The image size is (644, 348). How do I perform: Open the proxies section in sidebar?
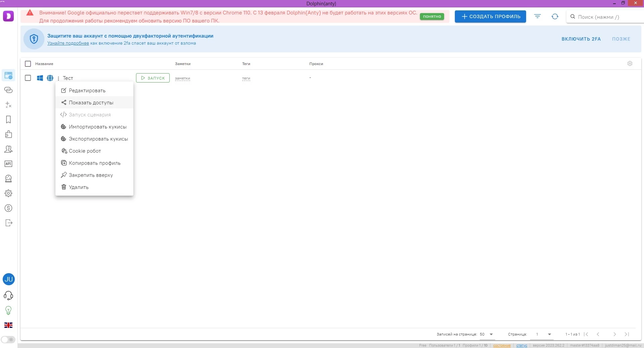pos(8,90)
